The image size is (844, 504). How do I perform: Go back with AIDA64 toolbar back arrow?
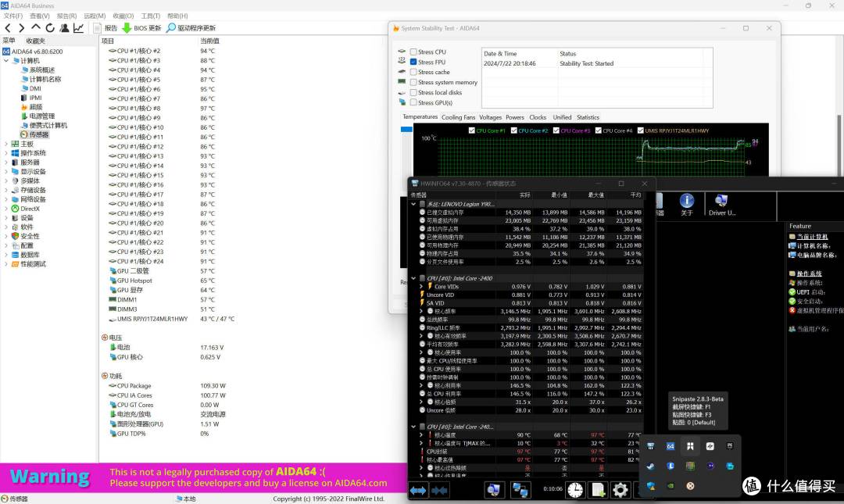click(x=8, y=28)
